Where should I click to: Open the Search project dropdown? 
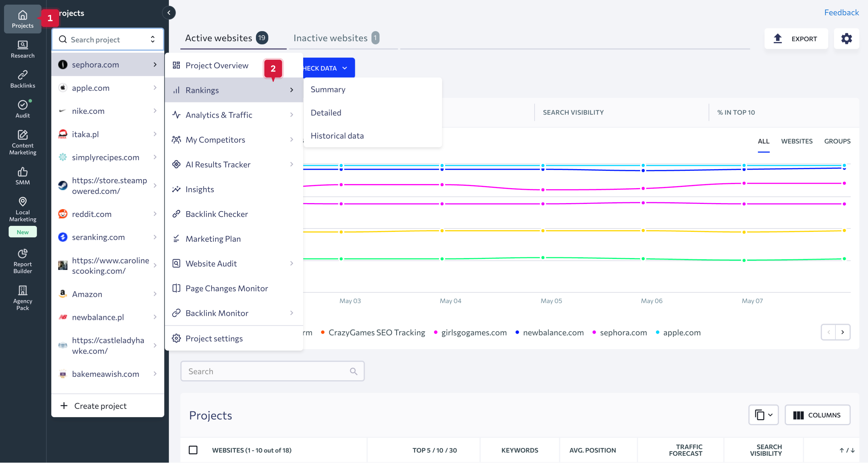[x=107, y=40]
